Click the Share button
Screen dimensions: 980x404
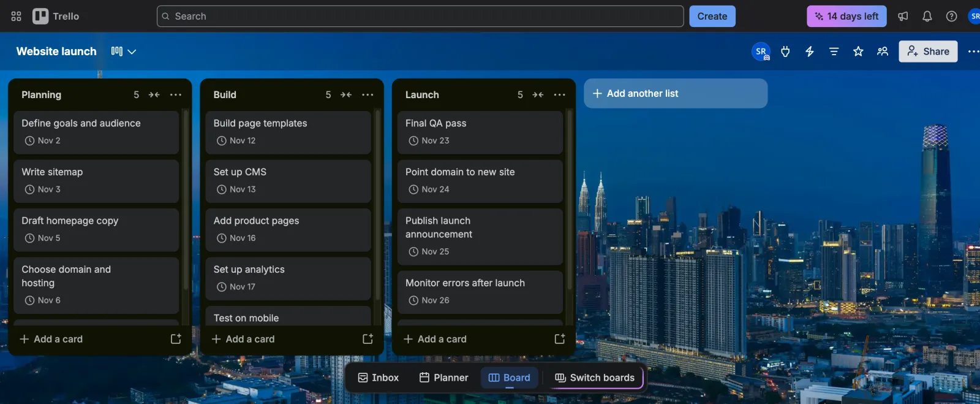pyautogui.click(x=928, y=51)
